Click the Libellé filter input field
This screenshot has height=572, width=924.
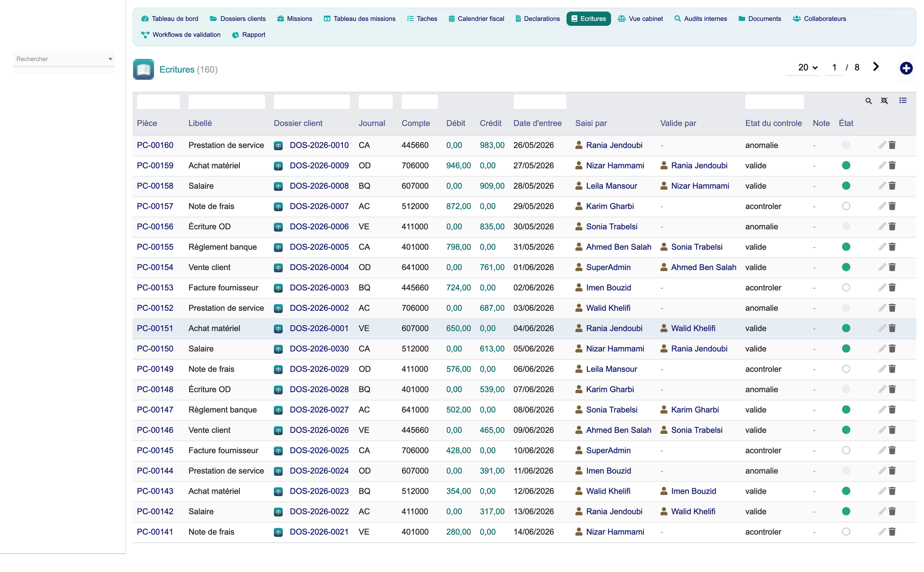226,102
